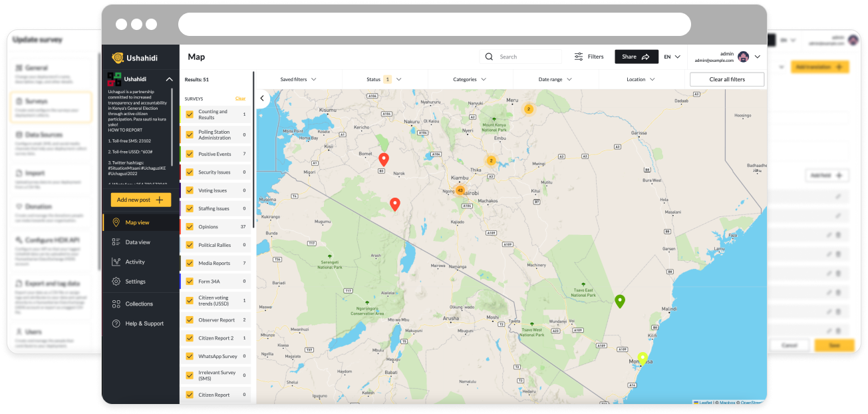Screen dimensions: 868x414
Task: Click the Status filter count badge 1
Action: [x=388, y=79]
